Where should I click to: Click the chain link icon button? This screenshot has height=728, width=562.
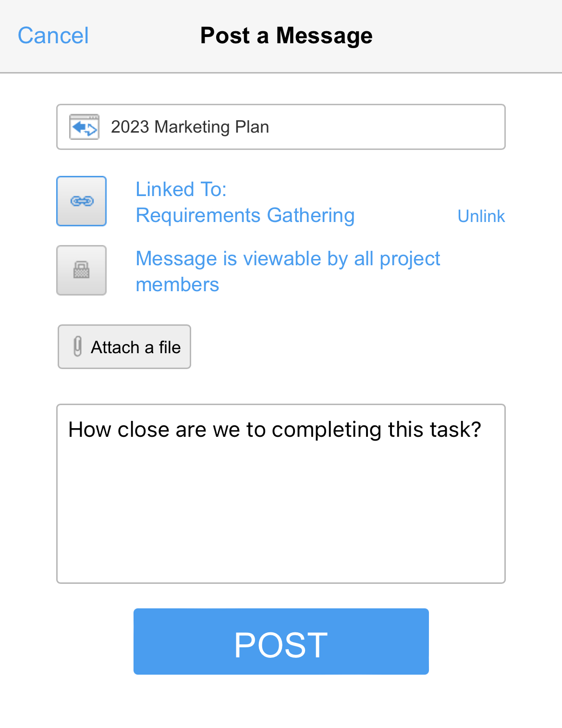pos(81,201)
